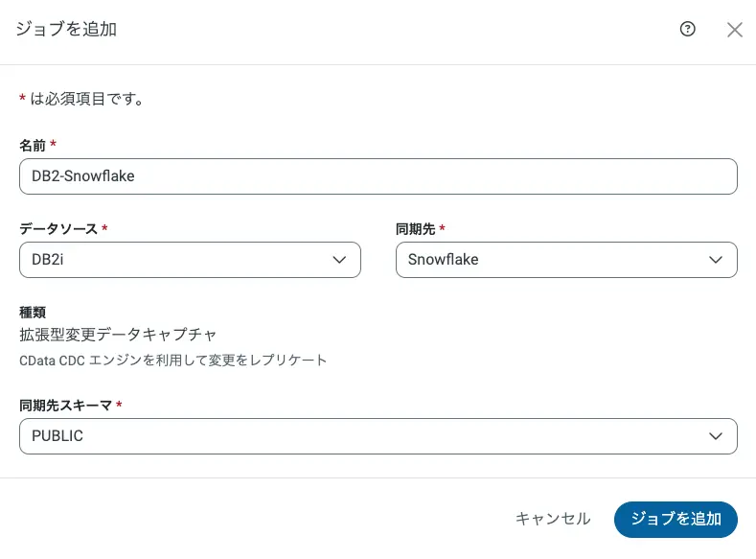Click the 拡張型変更データキャプチャ text

coord(118,335)
